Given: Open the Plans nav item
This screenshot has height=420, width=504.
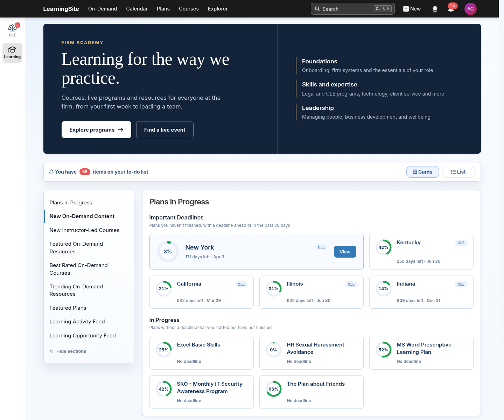Looking at the screenshot, I should point(163,9).
